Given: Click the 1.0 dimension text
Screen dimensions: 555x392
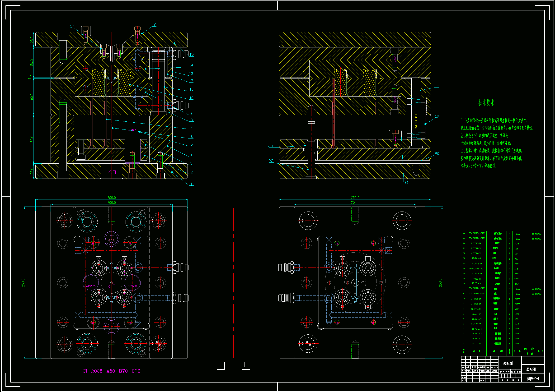Looking at the screenshot, I should (x=29, y=77).
